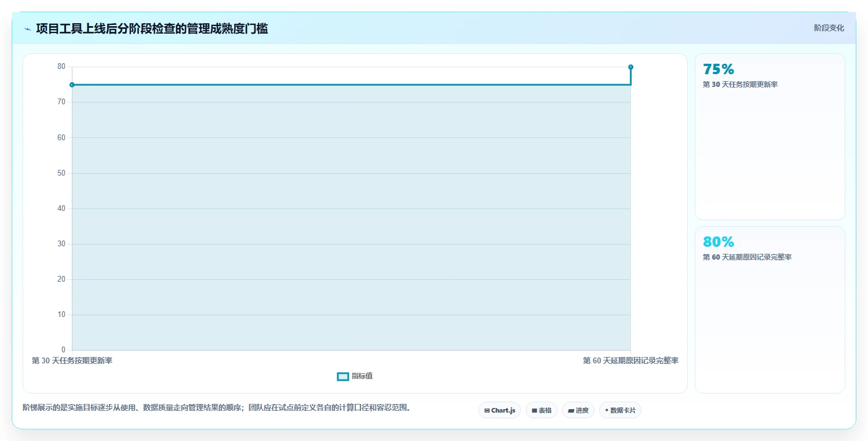Screen dimensions: 868x441
Task: Click the 80% card value
Action: pyautogui.click(x=719, y=242)
